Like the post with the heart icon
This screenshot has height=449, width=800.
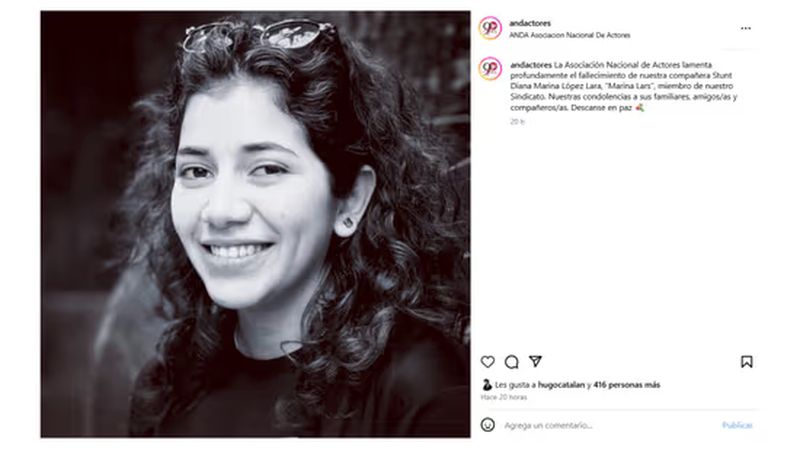tap(488, 362)
